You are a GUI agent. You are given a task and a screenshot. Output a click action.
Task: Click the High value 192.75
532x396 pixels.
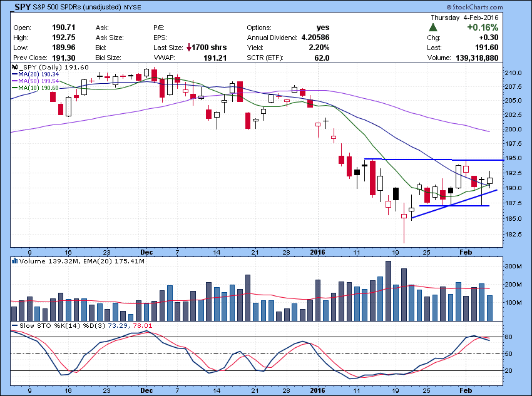[x=64, y=38]
